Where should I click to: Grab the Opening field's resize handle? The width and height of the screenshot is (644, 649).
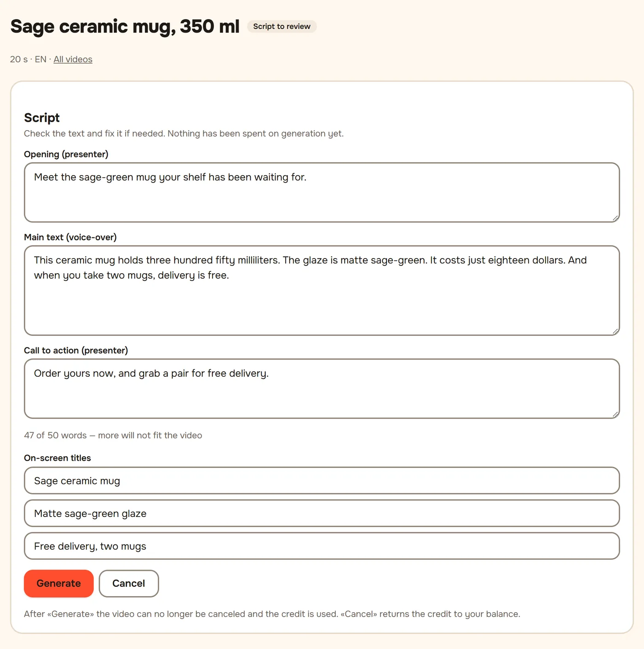tap(615, 218)
